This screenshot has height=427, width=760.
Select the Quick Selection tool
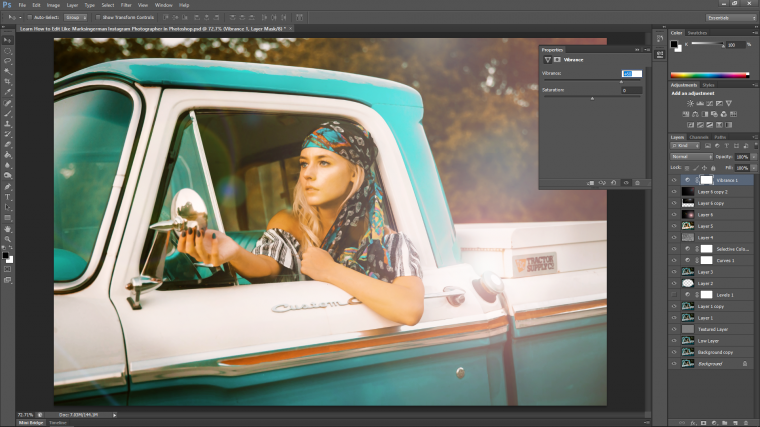(7, 71)
